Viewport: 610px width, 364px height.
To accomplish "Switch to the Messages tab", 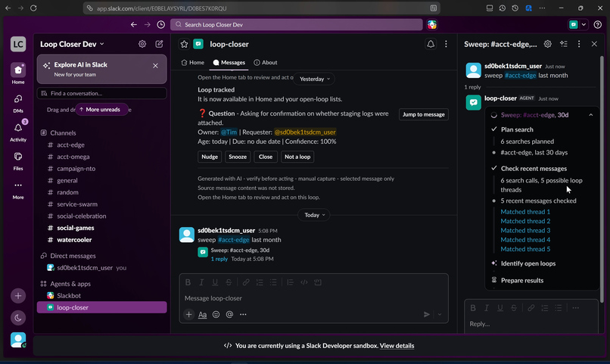I will click(229, 62).
